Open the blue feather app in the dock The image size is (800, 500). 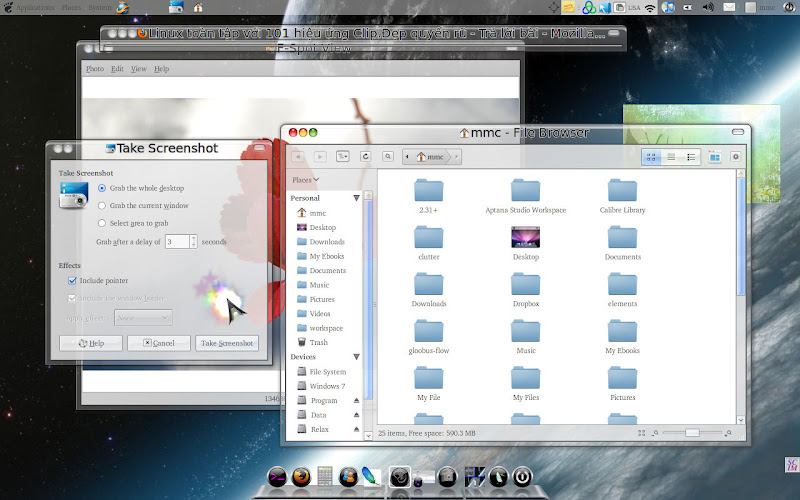371,477
